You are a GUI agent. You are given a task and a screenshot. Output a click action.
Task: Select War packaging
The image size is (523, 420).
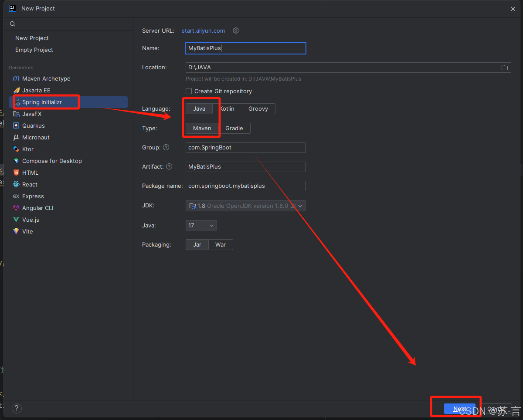221,244
